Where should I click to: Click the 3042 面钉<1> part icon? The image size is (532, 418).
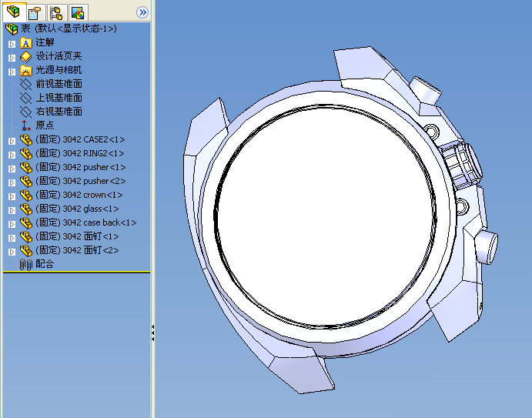coord(26,237)
